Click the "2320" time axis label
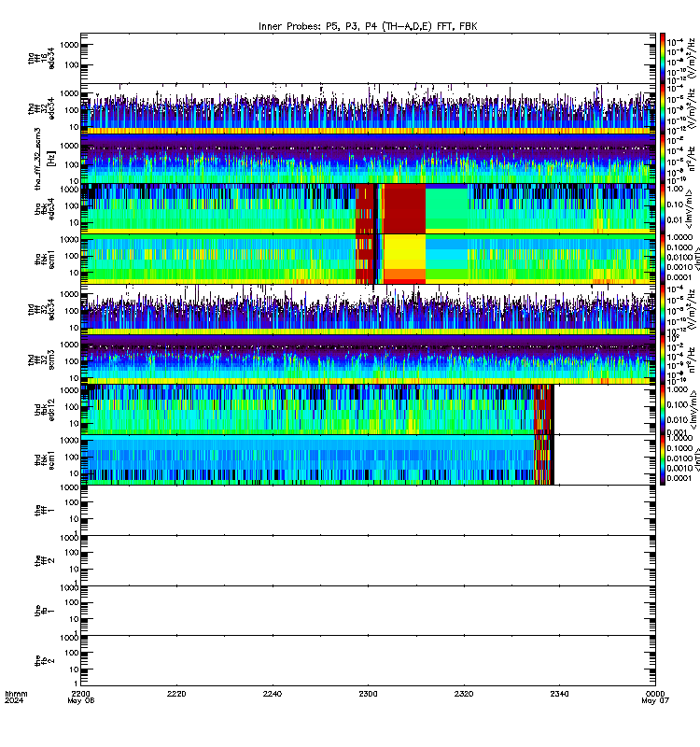The width and height of the screenshot is (700, 747). pyautogui.click(x=464, y=694)
